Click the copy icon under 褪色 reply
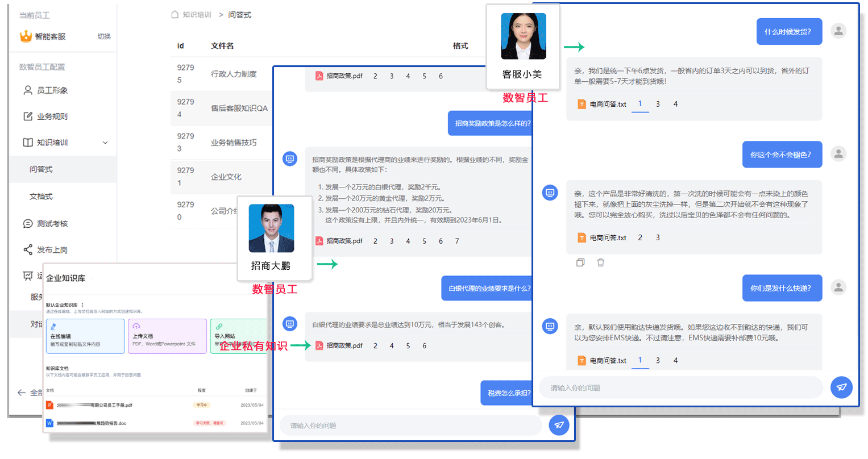Screen dimensions: 868x459 [x=580, y=262]
